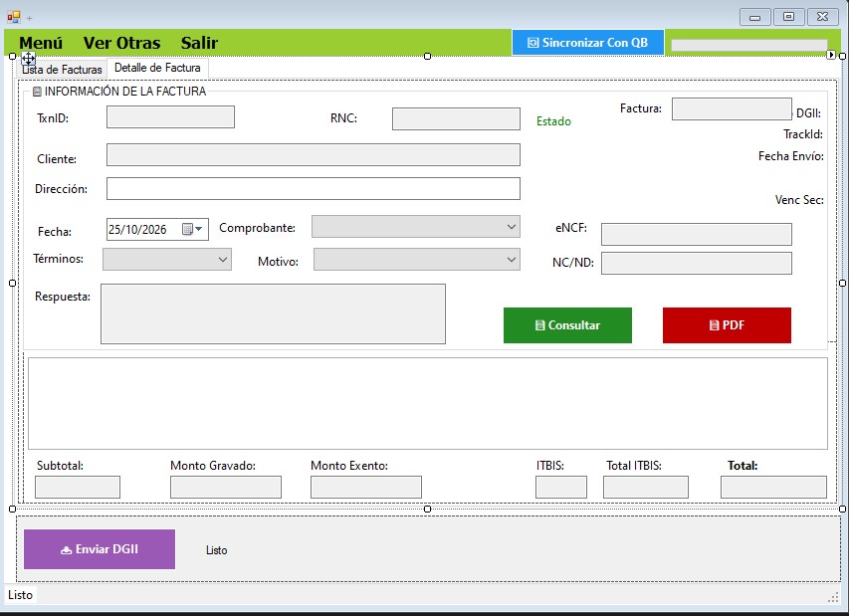
Task: Select the Detalle de Factura tab
Action: 157,68
